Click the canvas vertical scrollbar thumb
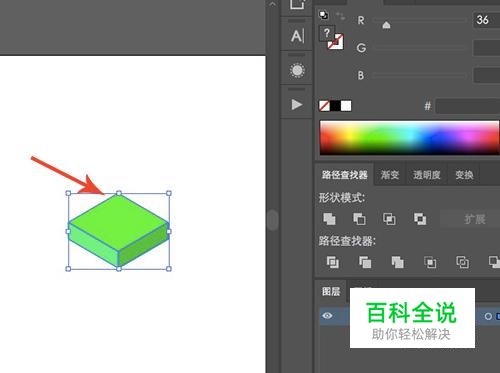Viewport: 500px width, 373px height. (273, 220)
